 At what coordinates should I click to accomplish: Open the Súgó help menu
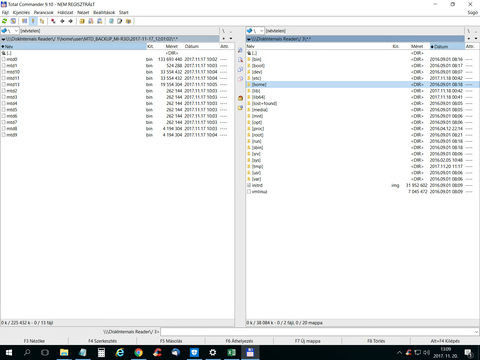473,12
